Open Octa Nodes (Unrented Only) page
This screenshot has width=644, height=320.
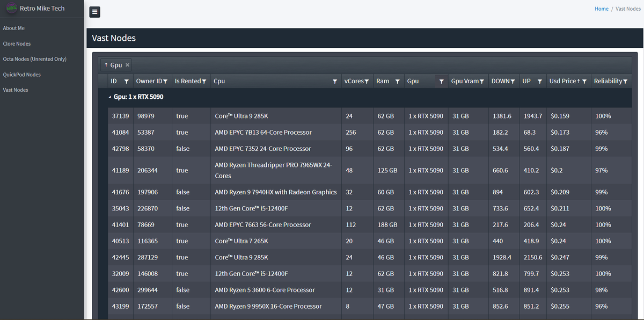(35, 59)
